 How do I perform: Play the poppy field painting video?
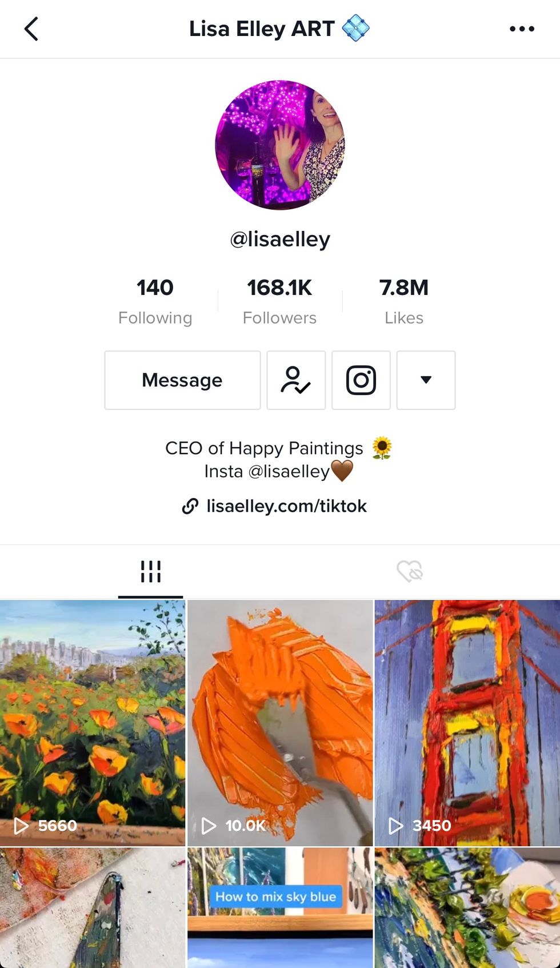[93, 723]
